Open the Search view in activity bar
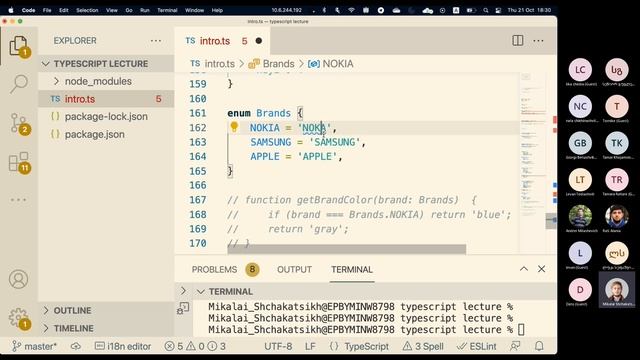 [x=19, y=84]
